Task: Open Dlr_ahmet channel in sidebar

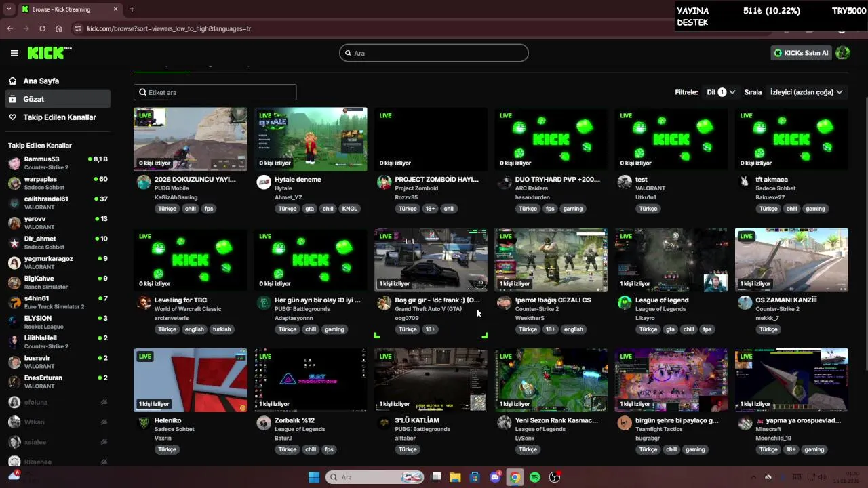Action: click(x=58, y=243)
